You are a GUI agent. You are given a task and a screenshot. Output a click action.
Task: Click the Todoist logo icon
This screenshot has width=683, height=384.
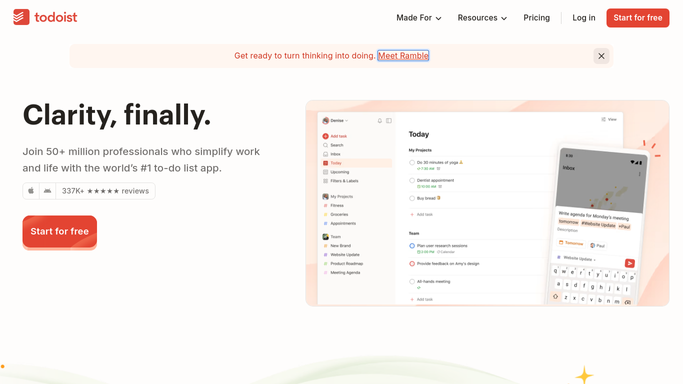pos(21,17)
